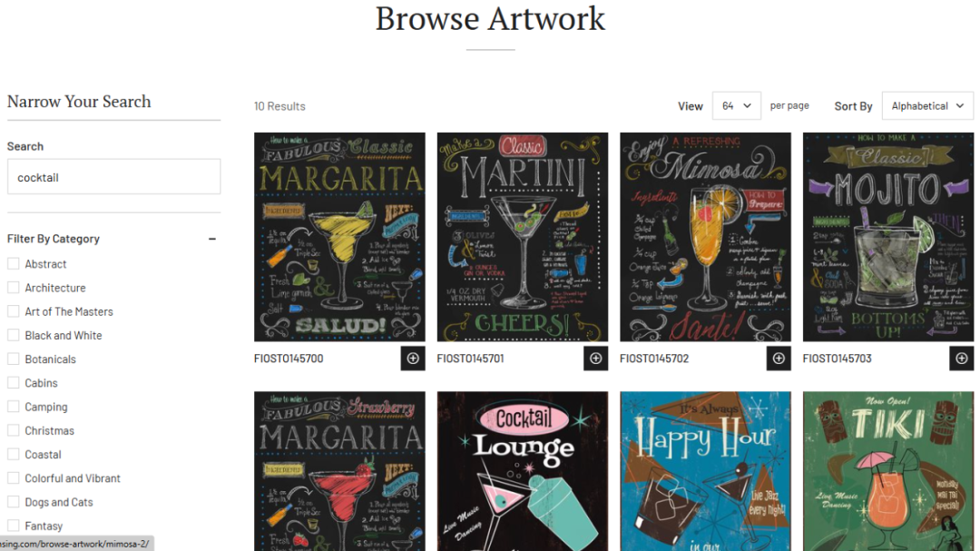Open the Tiki artwork thumbnail

point(888,471)
